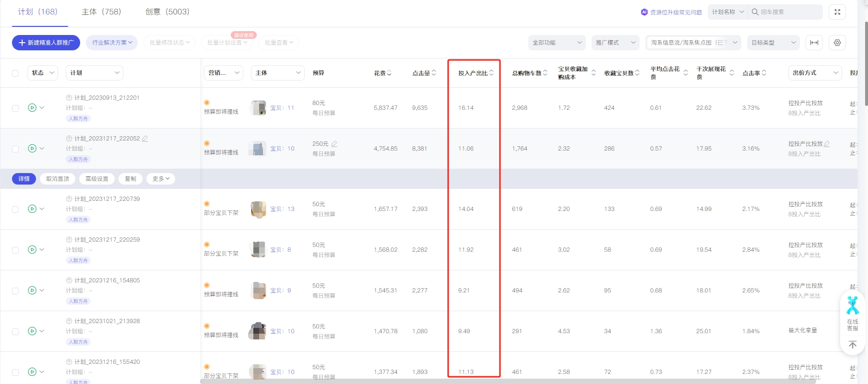868x384 pixels.
Task: Open the 状态 filter dropdown
Action: (43, 73)
